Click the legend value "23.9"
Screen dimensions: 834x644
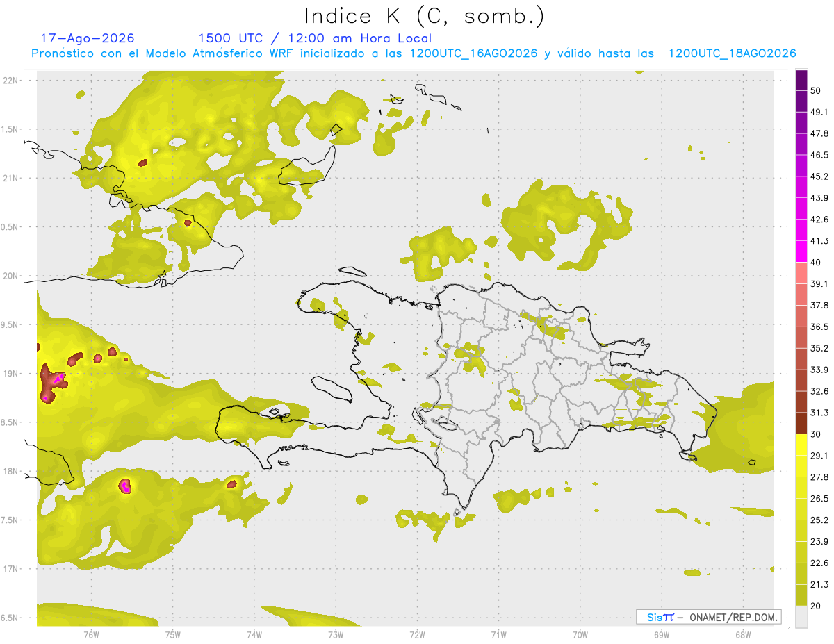click(819, 541)
